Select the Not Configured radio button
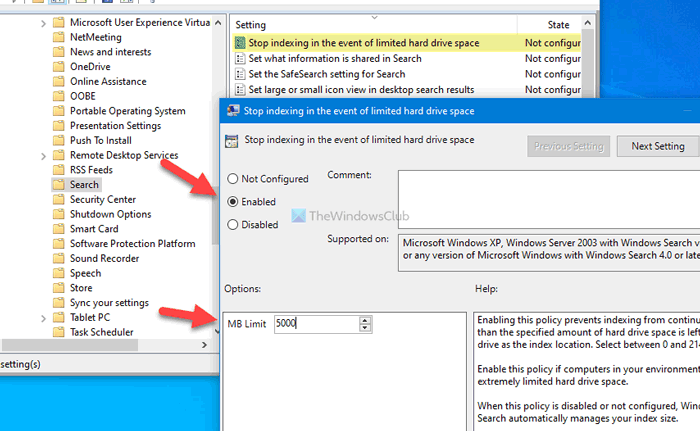Viewport: 700px width, 431px height. click(233, 179)
